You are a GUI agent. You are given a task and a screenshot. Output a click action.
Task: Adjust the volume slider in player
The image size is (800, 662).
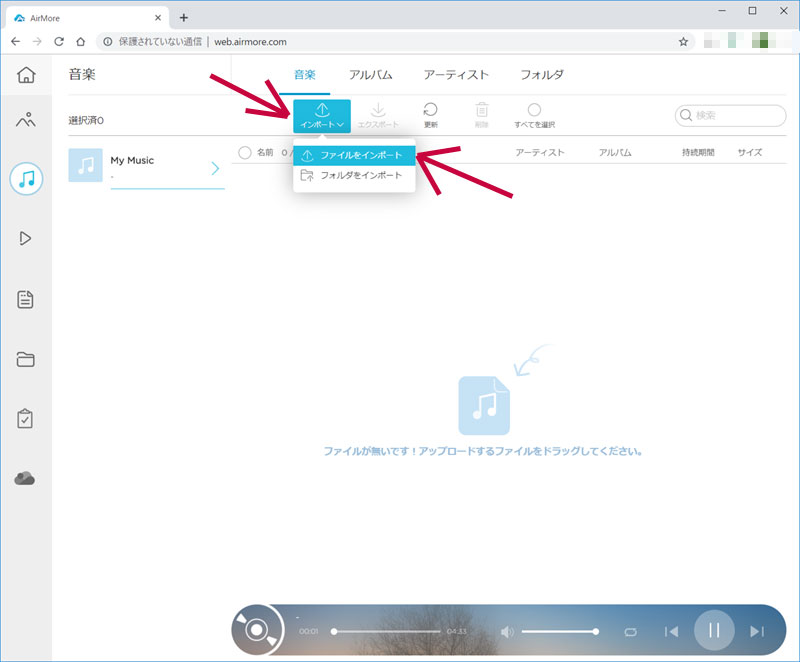click(x=558, y=631)
